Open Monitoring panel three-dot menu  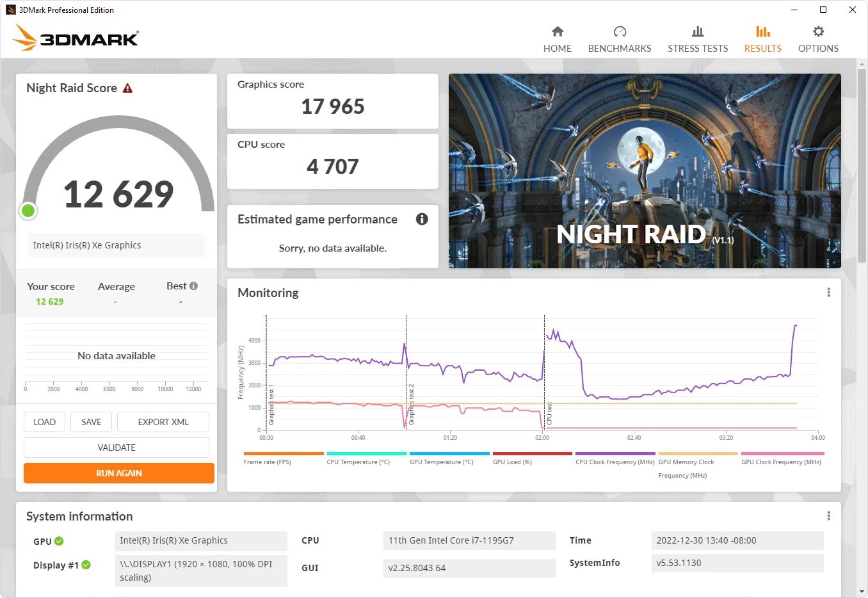[x=828, y=293]
